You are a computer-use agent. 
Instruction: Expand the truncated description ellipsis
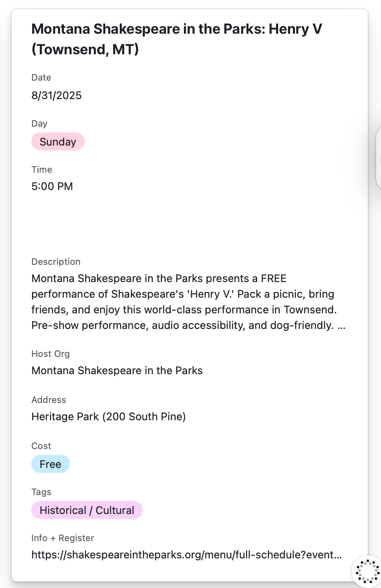pyautogui.click(x=341, y=326)
